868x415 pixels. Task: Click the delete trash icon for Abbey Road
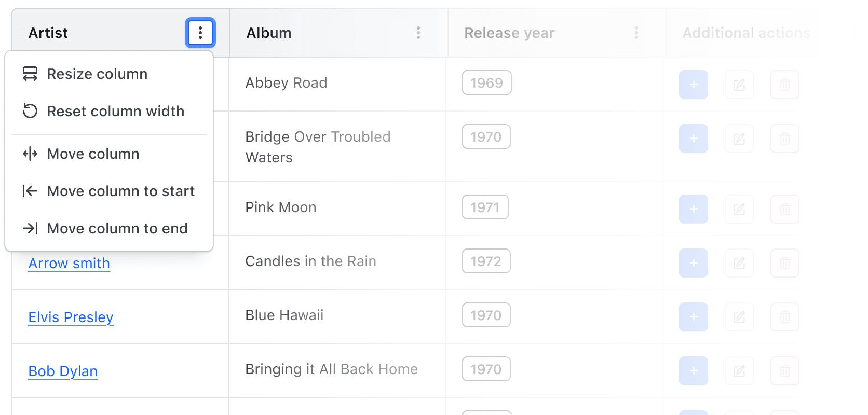pyautogui.click(x=784, y=85)
